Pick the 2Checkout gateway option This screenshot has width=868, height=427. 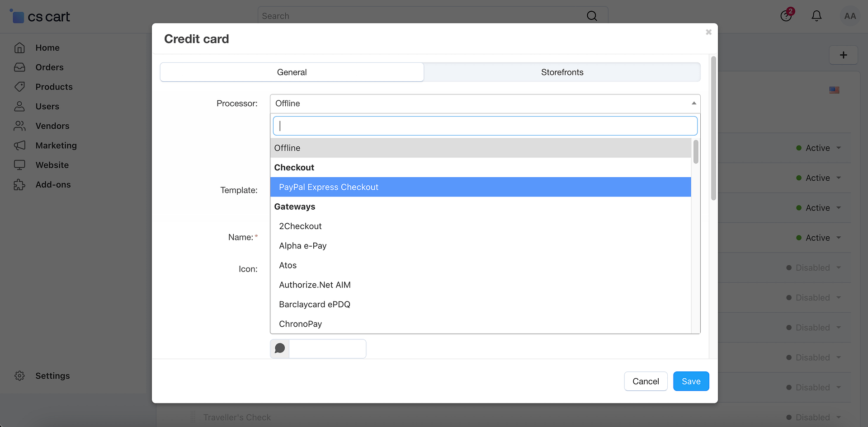pyautogui.click(x=300, y=226)
